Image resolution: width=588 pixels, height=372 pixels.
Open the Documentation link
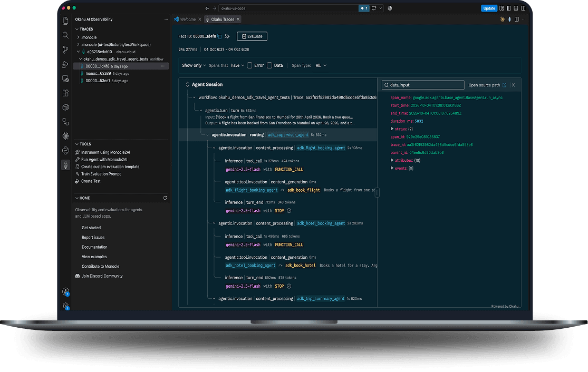point(94,247)
